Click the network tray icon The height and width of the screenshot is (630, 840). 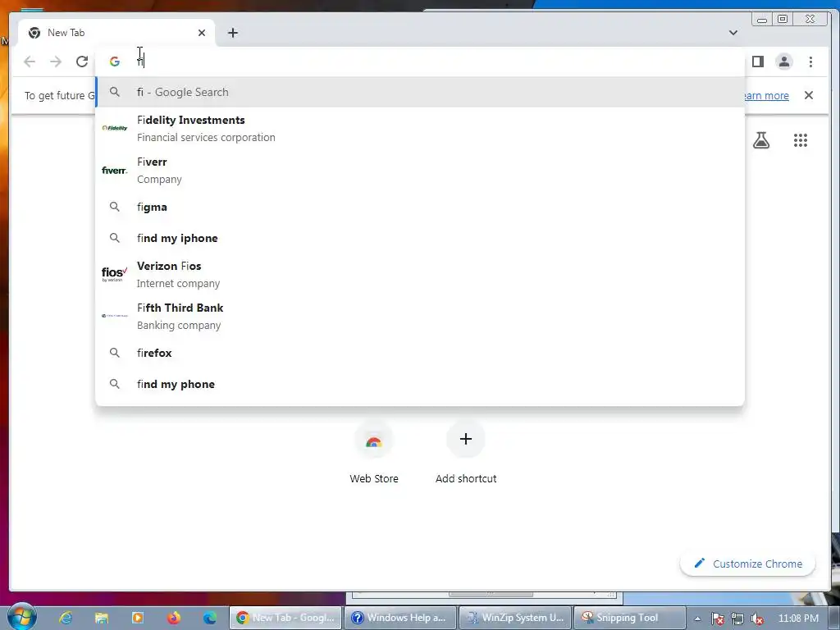point(737,619)
